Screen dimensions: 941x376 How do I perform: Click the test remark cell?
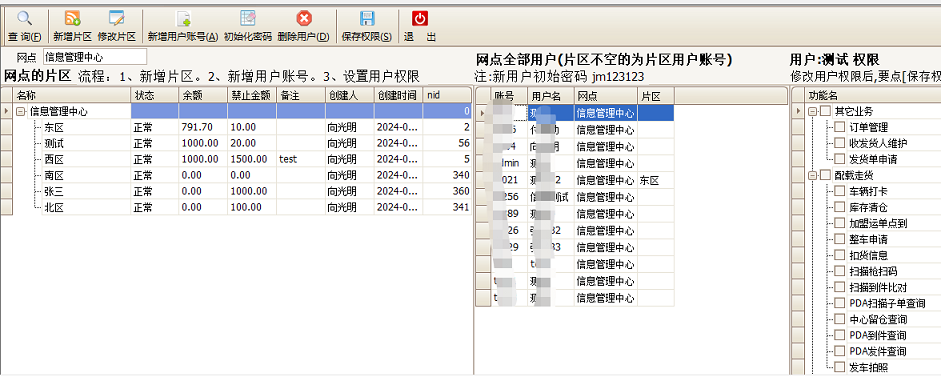(301, 160)
